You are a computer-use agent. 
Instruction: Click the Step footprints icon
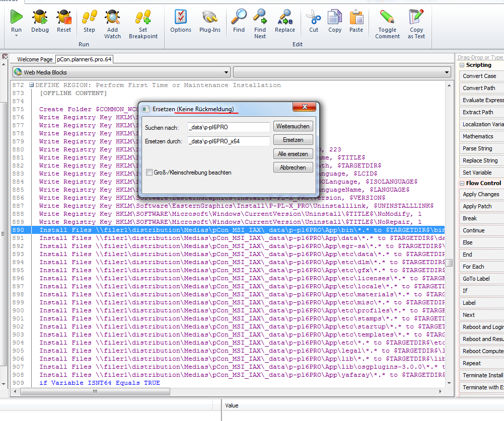coord(89,17)
